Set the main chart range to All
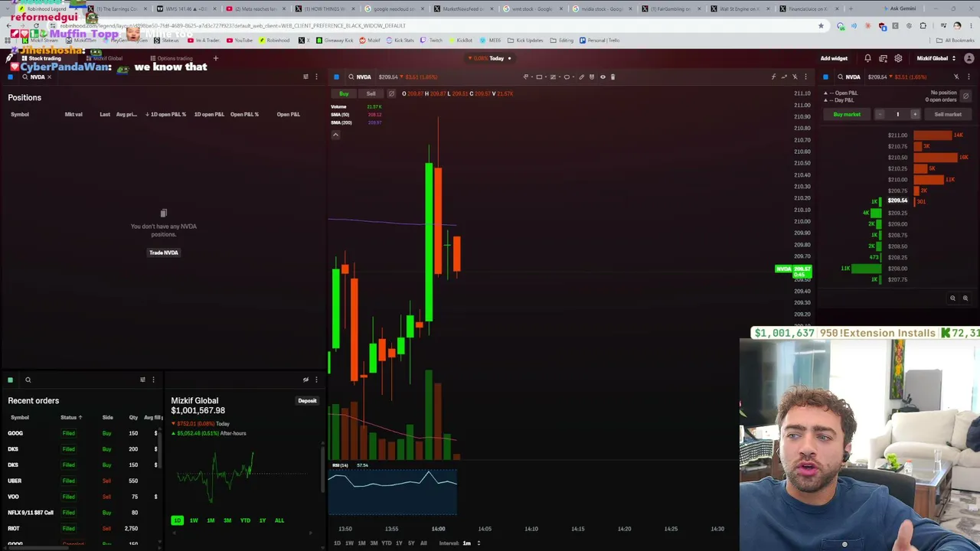The image size is (980, 551). (x=423, y=543)
